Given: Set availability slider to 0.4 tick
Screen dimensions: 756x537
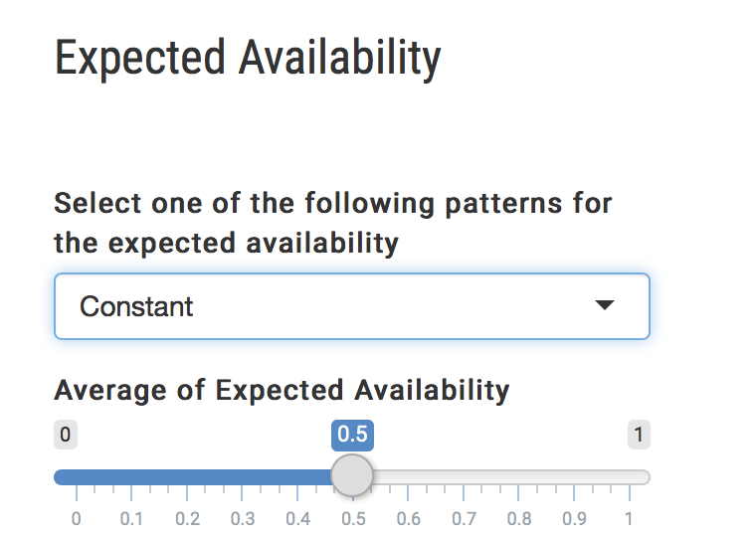Looking at the screenshot, I should click(297, 518).
